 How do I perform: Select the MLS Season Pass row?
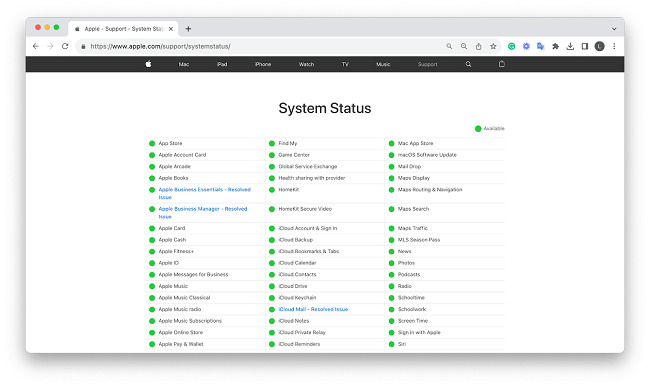[x=445, y=240]
